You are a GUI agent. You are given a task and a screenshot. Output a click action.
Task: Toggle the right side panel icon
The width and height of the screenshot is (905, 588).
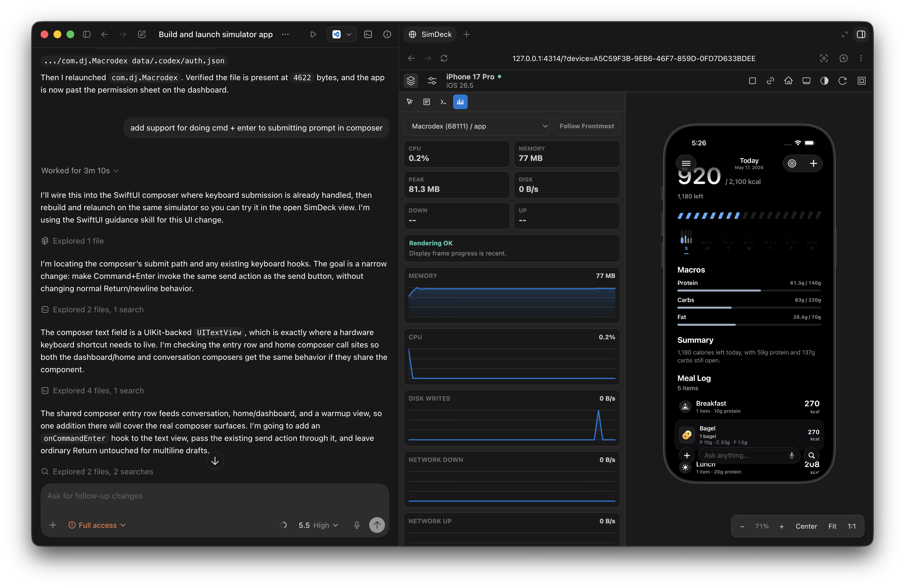[x=861, y=34]
